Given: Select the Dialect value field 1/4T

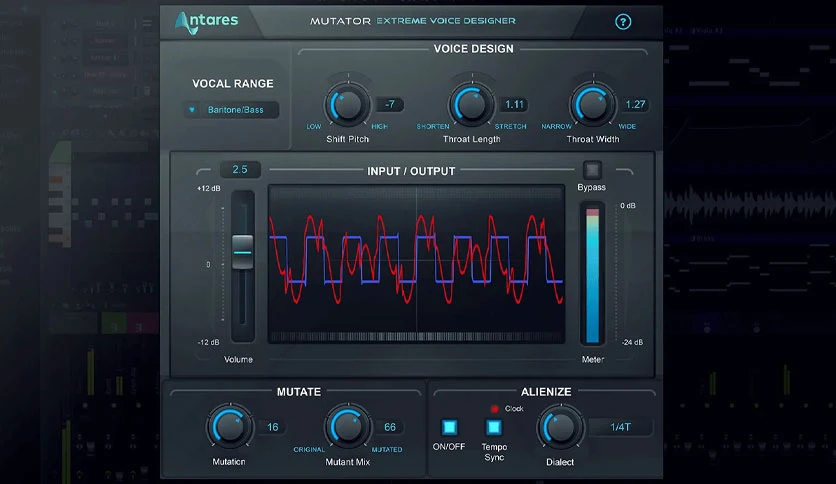Looking at the screenshot, I should [620, 427].
